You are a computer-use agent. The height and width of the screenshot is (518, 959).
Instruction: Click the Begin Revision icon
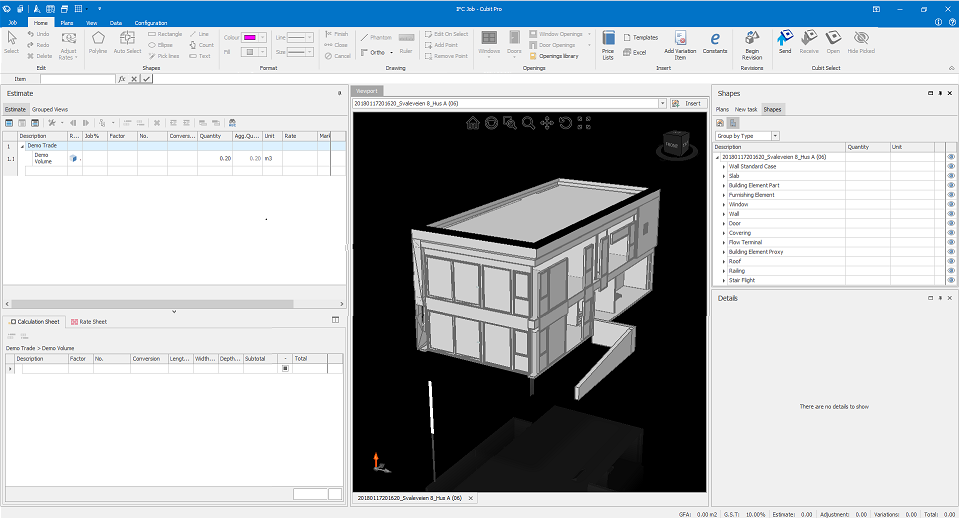752,45
